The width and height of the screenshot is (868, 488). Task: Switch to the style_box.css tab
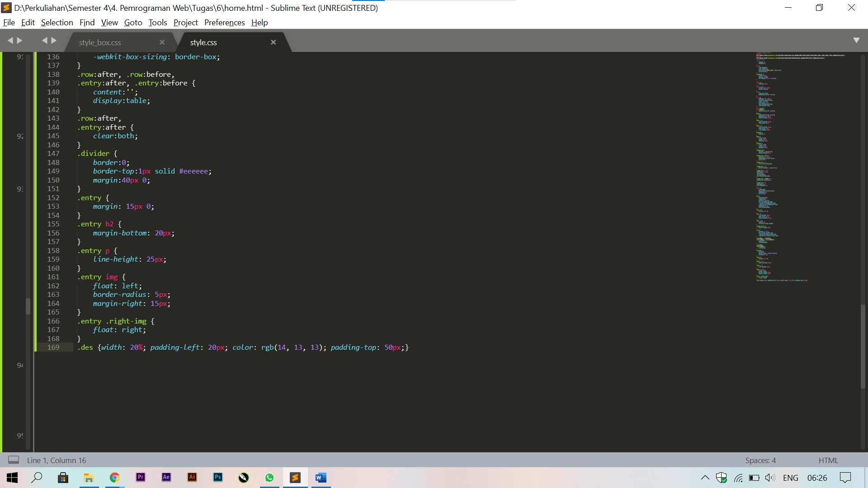[x=100, y=42]
